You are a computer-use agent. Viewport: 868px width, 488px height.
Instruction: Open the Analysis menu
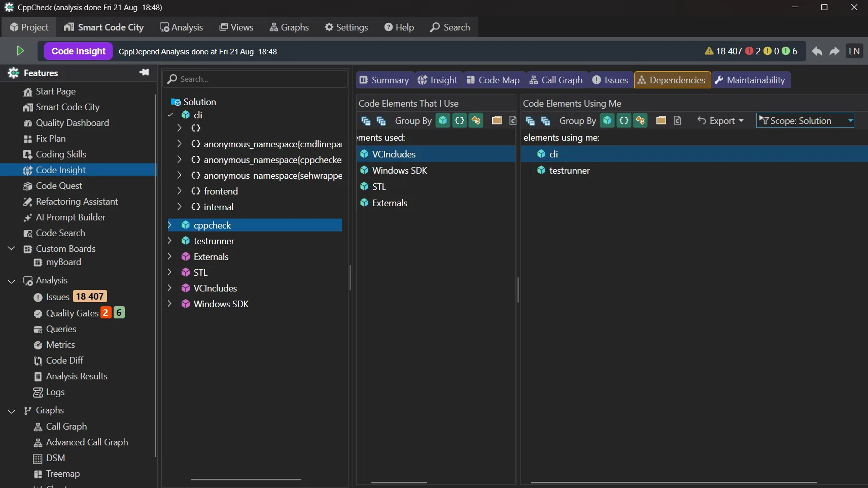pyautogui.click(x=181, y=27)
